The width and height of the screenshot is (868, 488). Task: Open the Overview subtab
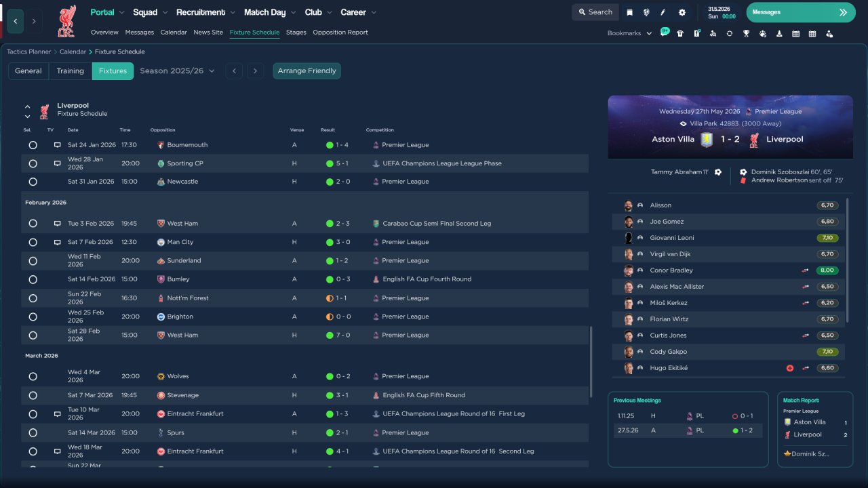104,32
